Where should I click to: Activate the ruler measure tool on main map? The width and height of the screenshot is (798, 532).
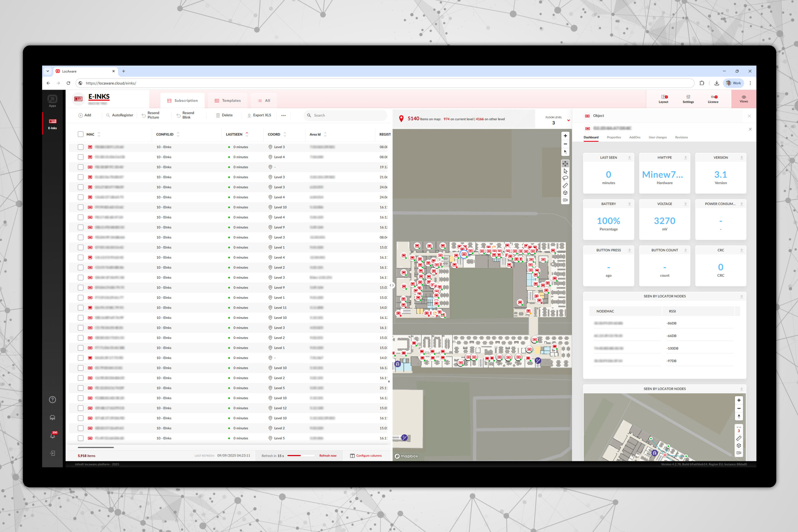(565, 185)
